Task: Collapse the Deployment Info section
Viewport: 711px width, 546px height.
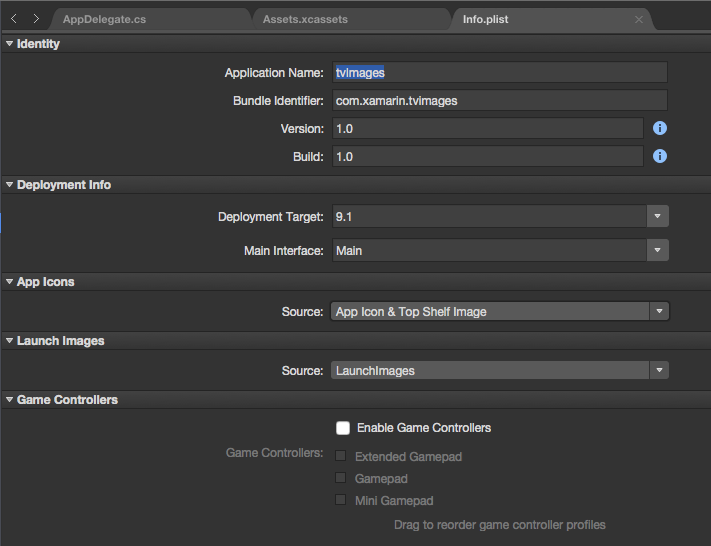Action: pos(9,185)
